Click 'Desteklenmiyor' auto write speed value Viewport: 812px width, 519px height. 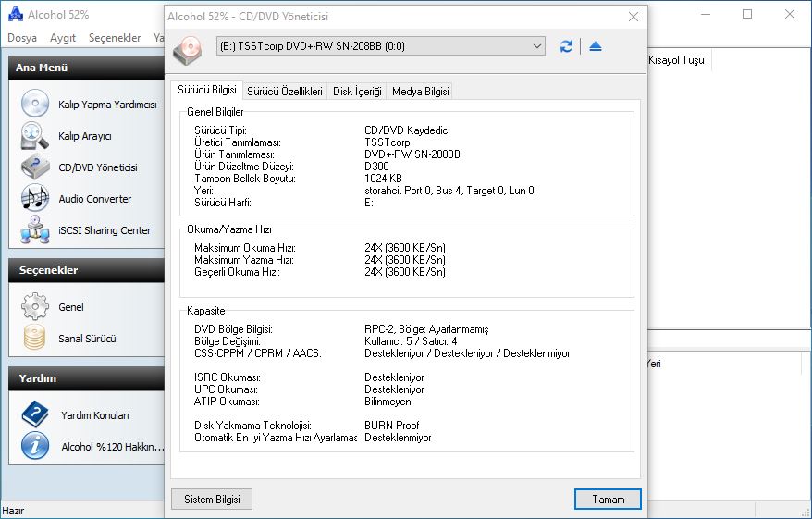pos(398,438)
